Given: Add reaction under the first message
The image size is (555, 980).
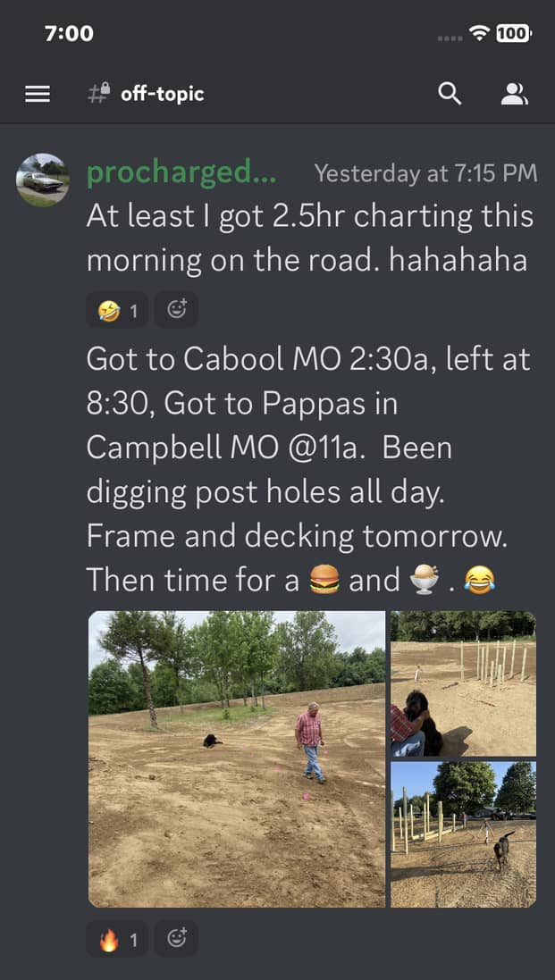Looking at the screenshot, I should click(176, 309).
